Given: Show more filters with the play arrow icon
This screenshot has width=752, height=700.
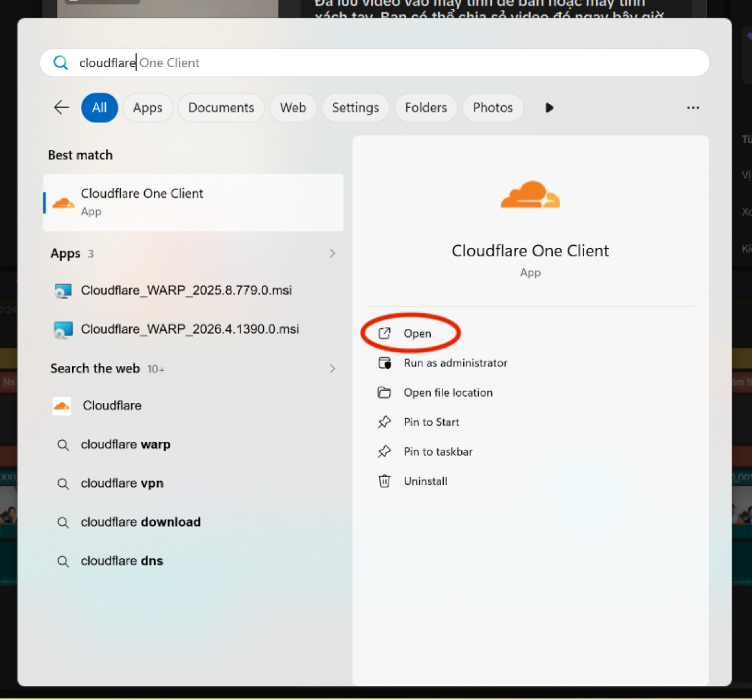Looking at the screenshot, I should pyautogui.click(x=550, y=108).
